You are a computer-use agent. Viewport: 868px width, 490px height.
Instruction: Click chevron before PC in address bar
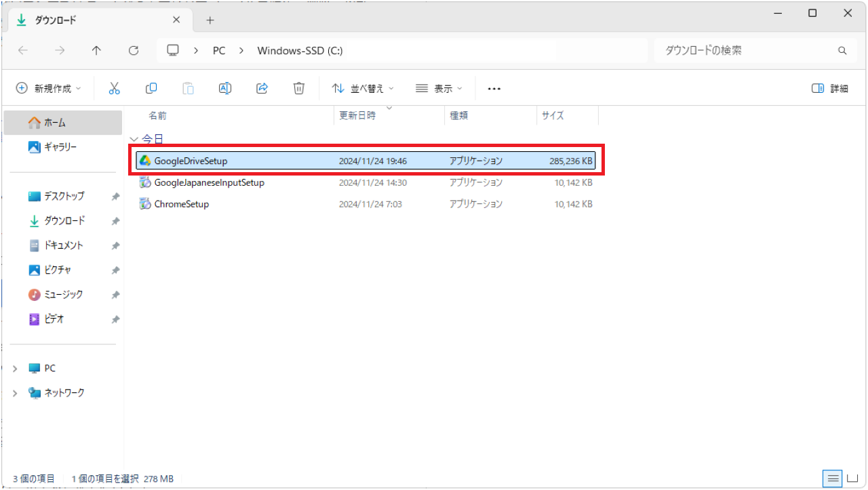tap(197, 51)
